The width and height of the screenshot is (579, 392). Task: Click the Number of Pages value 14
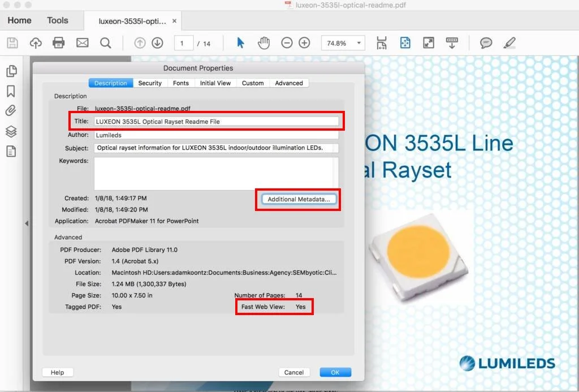299,296
